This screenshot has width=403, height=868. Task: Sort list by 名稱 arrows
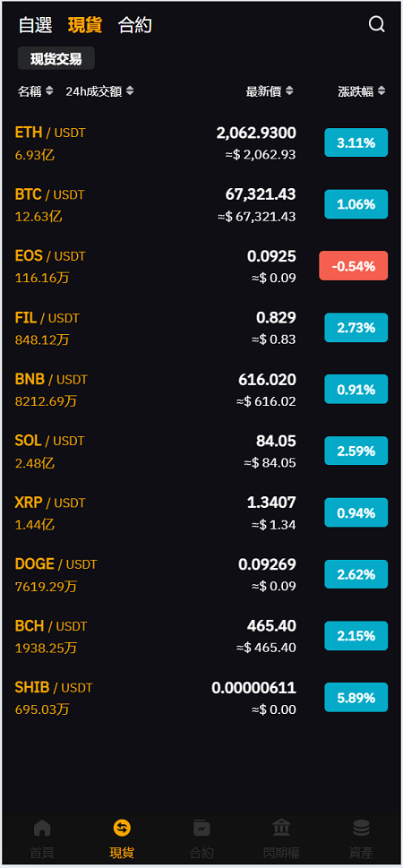pos(49,90)
